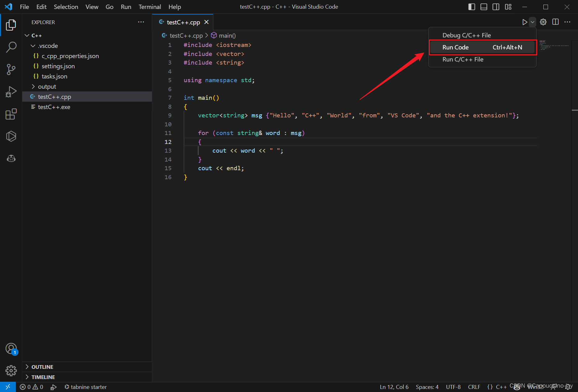
Task: Open the Accounts icon with badge
Action: coord(11,349)
